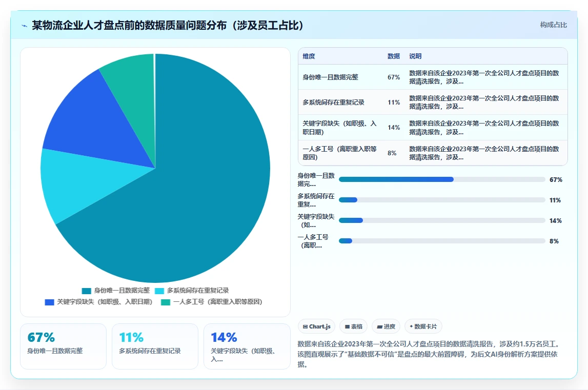Click table cell 关键字段缺失（如职级、入职日期）
Screen dimensions: 588x390
click(340, 128)
